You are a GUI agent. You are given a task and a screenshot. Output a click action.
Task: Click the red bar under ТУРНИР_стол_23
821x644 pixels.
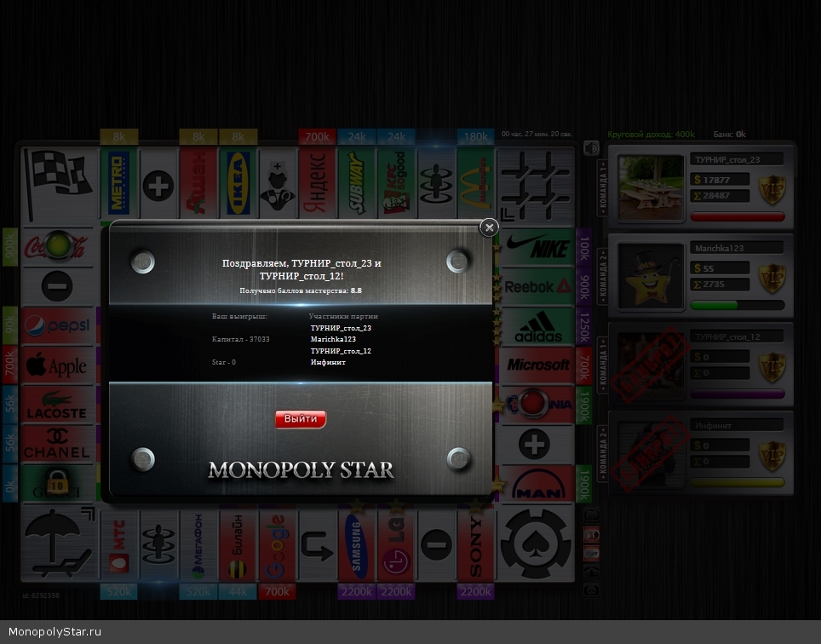click(x=738, y=216)
